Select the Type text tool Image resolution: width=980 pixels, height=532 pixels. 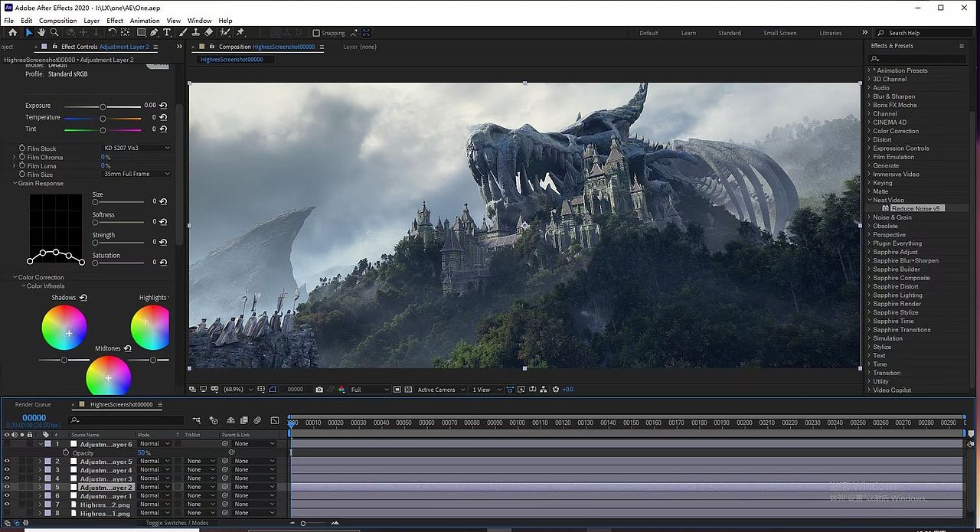point(167,33)
